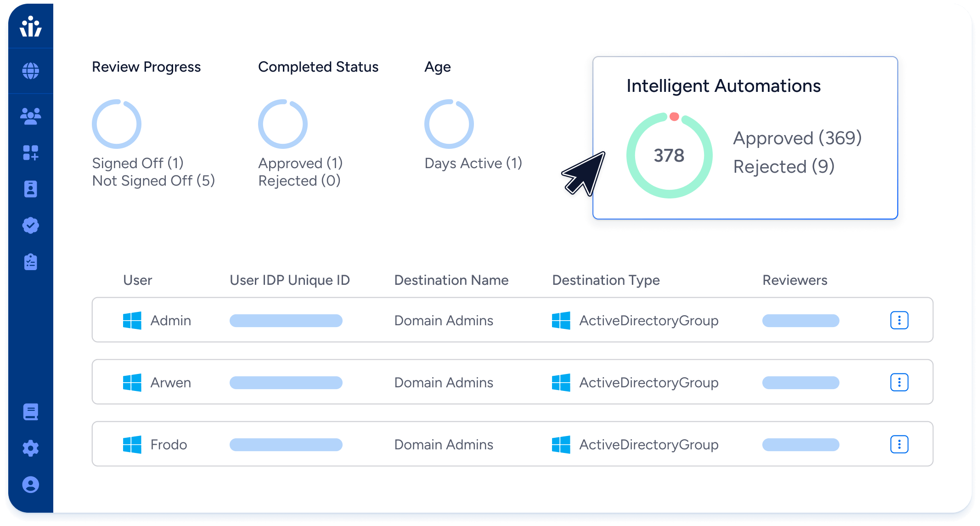Open the ID badge icon in sidebar
Image resolution: width=980 pixels, height=526 pixels.
click(x=31, y=189)
